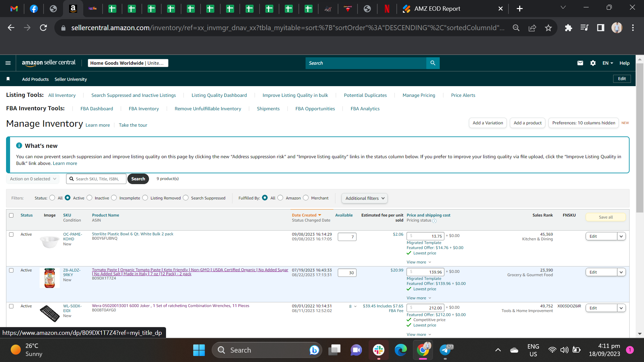This screenshot has width=644, height=362.
Task: Open Telegram from the taskbar
Action: [x=445, y=350]
